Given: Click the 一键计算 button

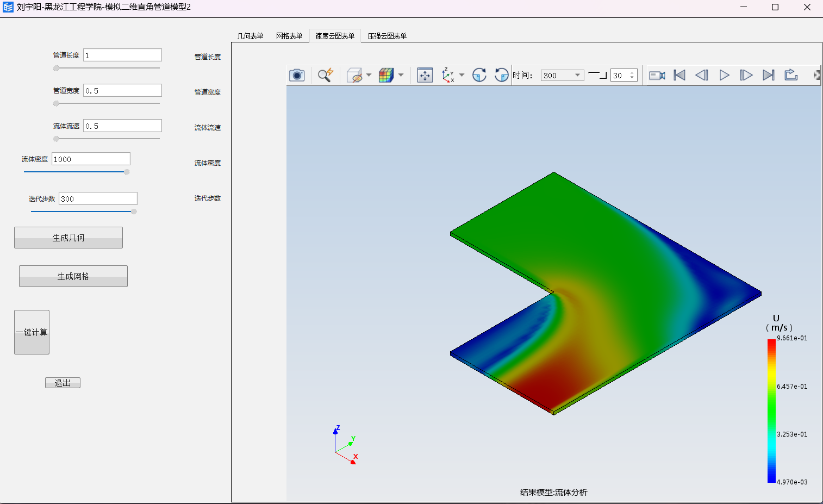Looking at the screenshot, I should [x=32, y=332].
